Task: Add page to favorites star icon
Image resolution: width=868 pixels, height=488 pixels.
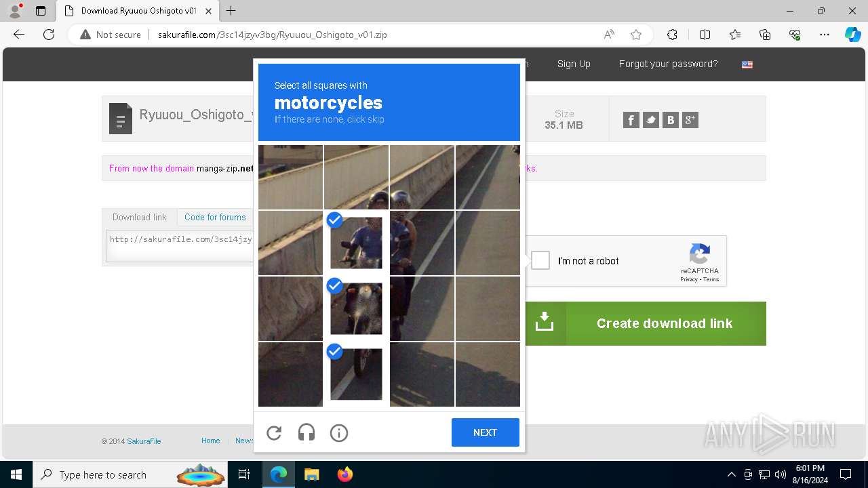Action: pyautogui.click(x=636, y=35)
